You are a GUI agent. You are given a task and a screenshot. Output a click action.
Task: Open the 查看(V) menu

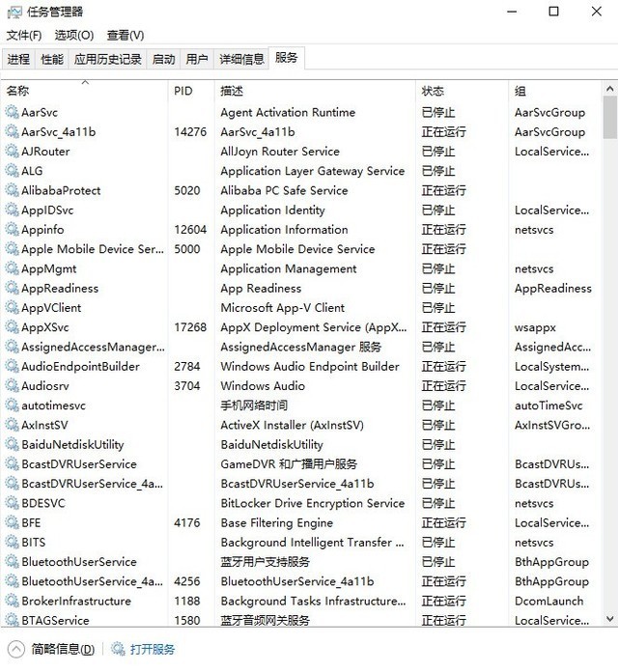[x=126, y=35]
